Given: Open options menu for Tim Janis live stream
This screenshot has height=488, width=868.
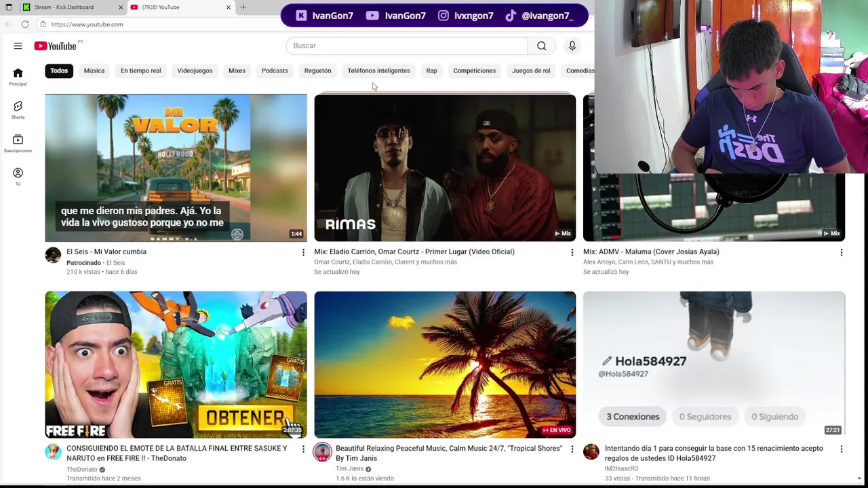Looking at the screenshot, I should (x=572, y=449).
